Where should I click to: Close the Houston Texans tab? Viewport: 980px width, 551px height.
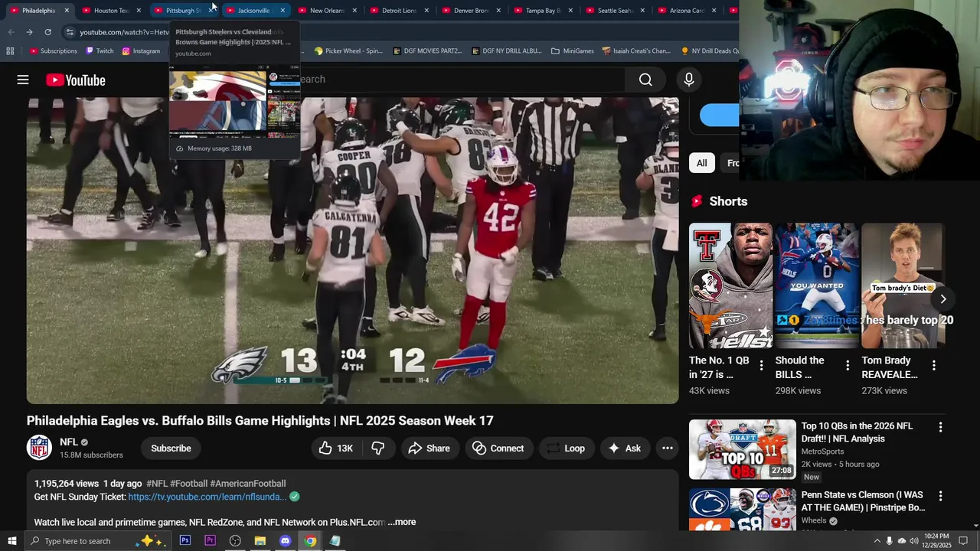tap(139, 11)
